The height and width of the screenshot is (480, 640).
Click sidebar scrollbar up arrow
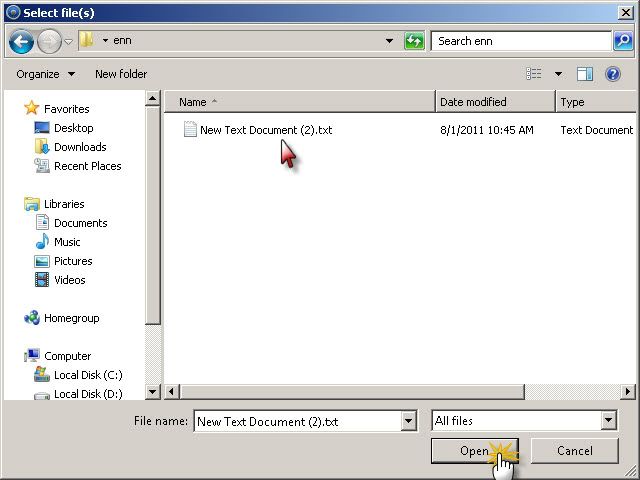(153, 98)
